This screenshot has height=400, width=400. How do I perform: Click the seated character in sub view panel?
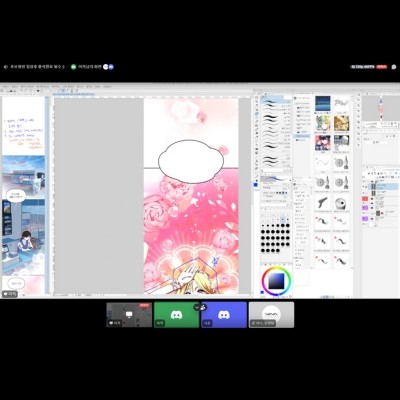coord(25,241)
